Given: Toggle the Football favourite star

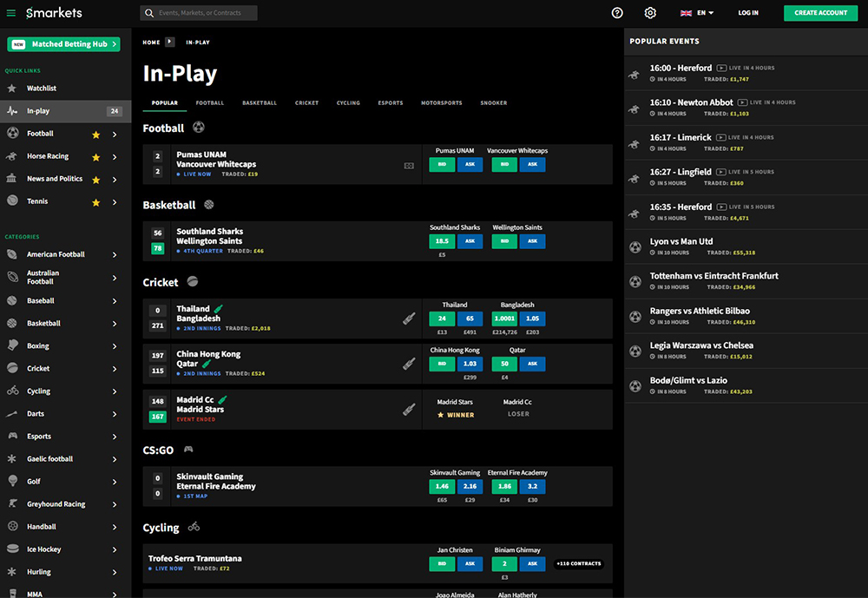Looking at the screenshot, I should [95, 135].
